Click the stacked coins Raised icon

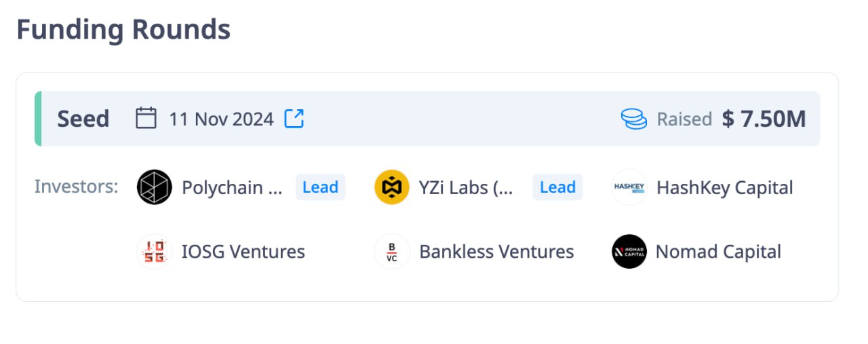[x=634, y=119]
